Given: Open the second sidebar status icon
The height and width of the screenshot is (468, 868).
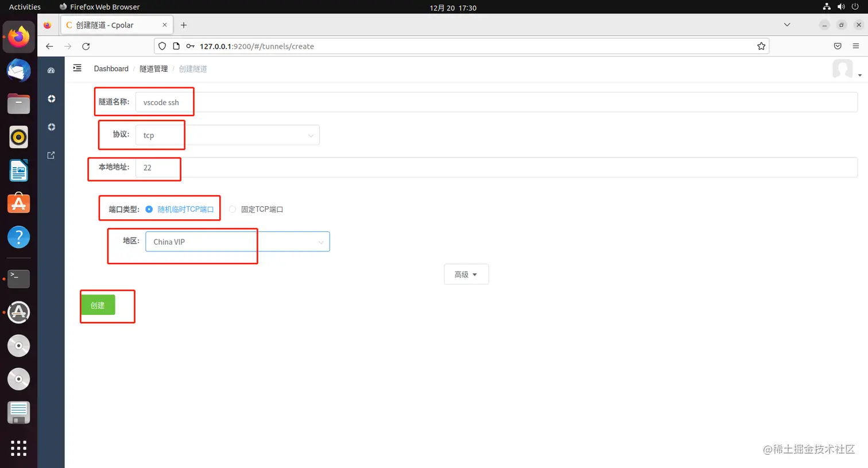Looking at the screenshot, I should (51, 127).
